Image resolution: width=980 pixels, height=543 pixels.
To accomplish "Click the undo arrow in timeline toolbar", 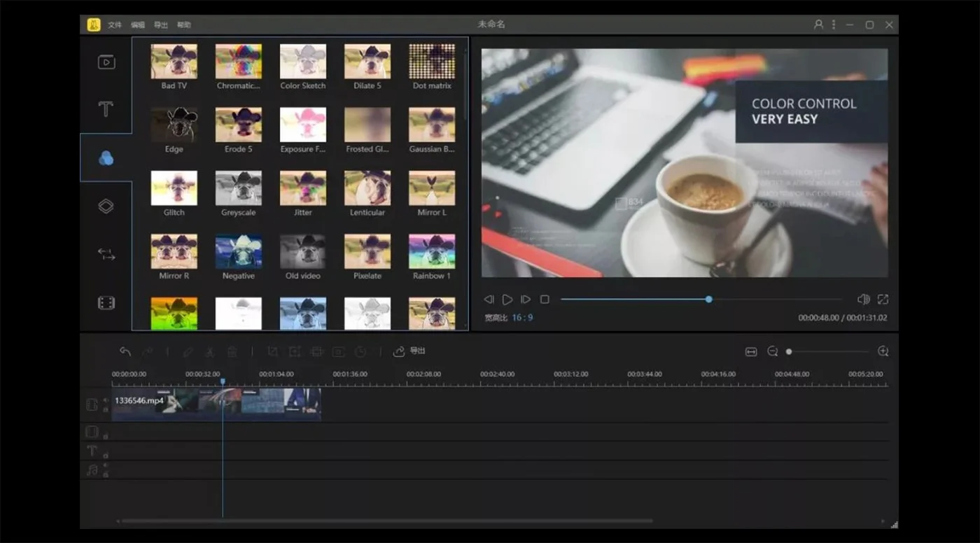I will click(125, 351).
